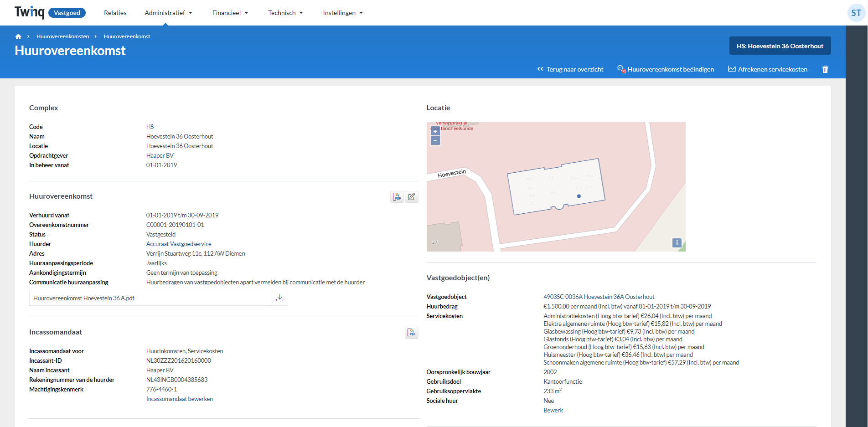Delete this rental agreement via the trash icon

[825, 69]
